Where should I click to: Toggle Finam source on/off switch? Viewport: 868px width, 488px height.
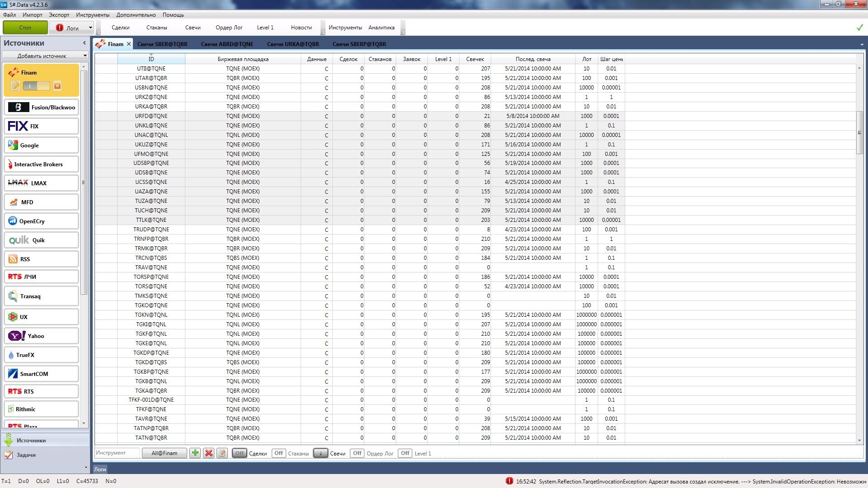pos(37,86)
